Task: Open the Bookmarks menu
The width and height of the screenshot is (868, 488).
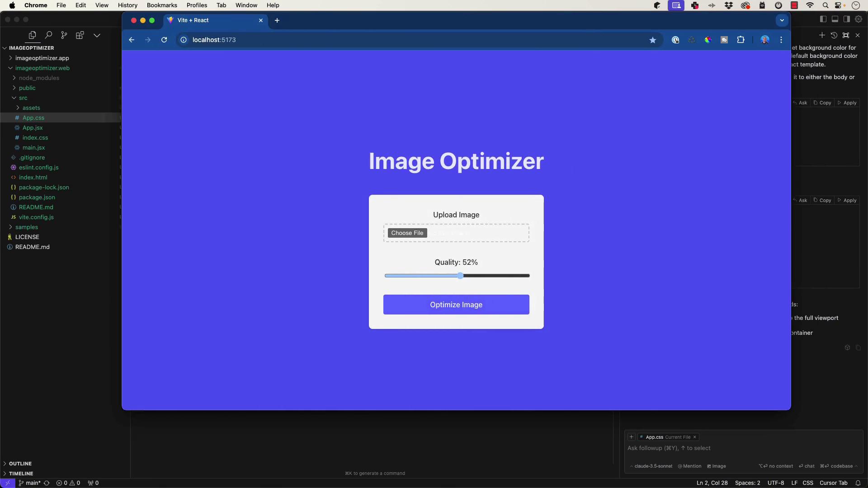Action: pyautogui.click(x=161, y=5)
